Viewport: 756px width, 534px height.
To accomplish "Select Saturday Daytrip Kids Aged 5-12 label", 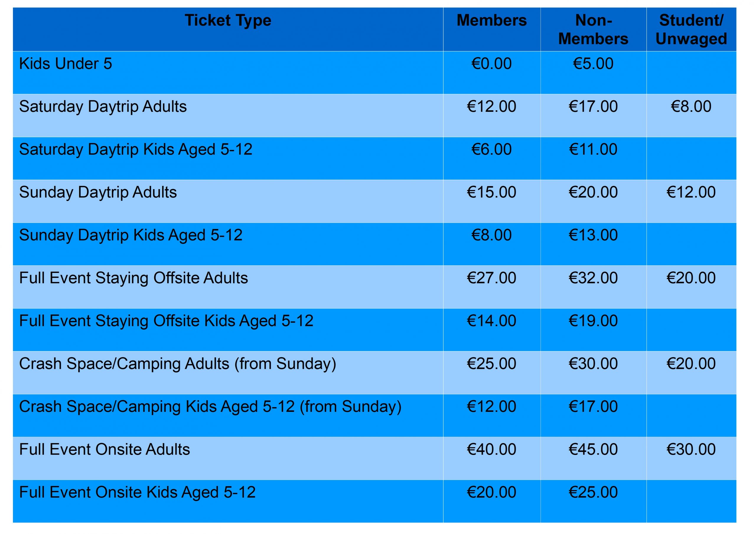I will pyautogui.click(x=136, y=150).
